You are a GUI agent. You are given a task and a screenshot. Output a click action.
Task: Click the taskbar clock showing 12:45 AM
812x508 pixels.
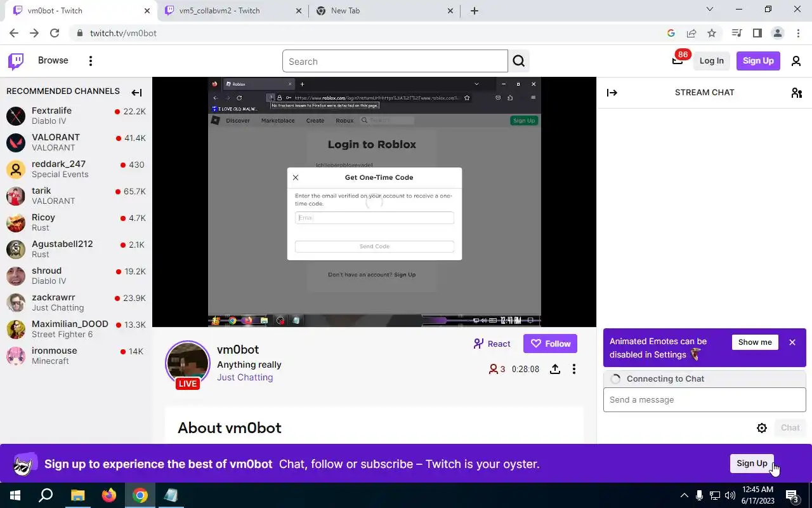(757, 495)
